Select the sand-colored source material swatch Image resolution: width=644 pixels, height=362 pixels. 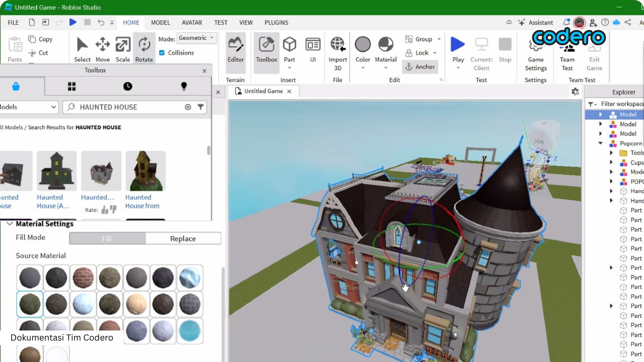tap(137, 304)
